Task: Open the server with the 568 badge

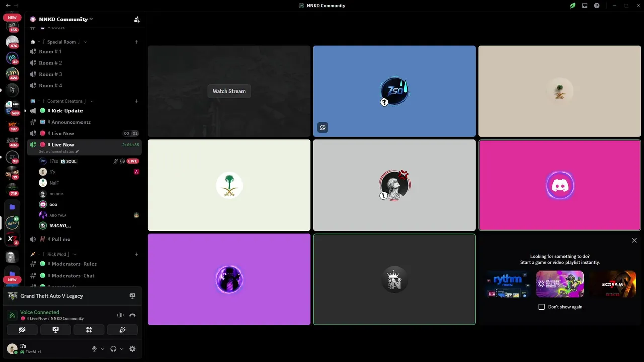Action: pos(12,108)
